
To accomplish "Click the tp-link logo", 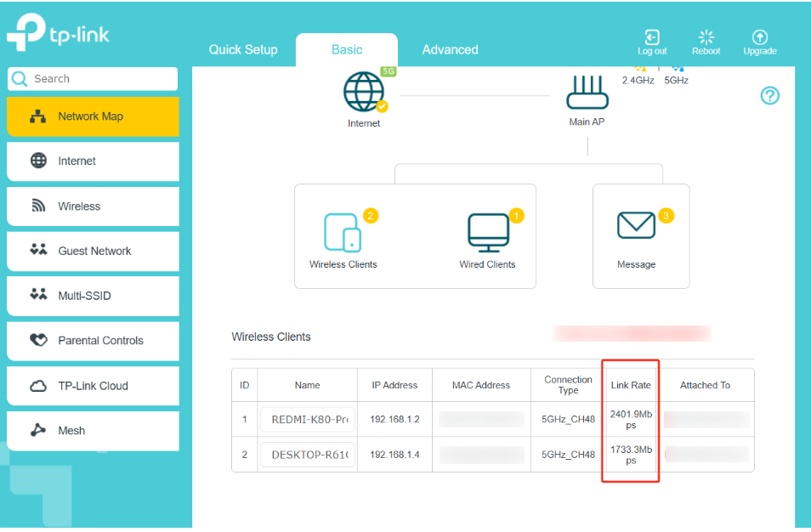I will click(58, 33).
